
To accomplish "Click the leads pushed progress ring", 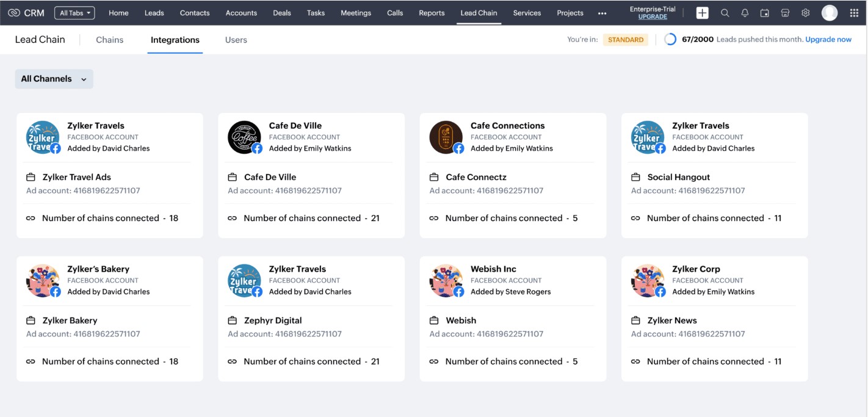I will 670,40.
